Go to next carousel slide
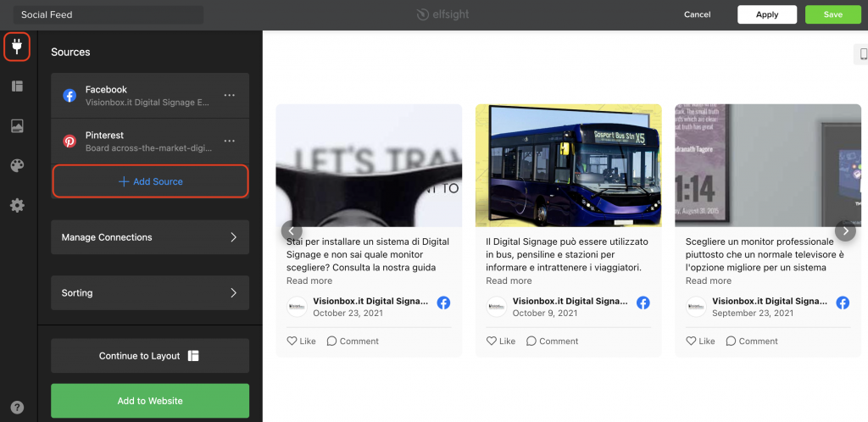Viewport: 868px width, 422px height. 845,230
